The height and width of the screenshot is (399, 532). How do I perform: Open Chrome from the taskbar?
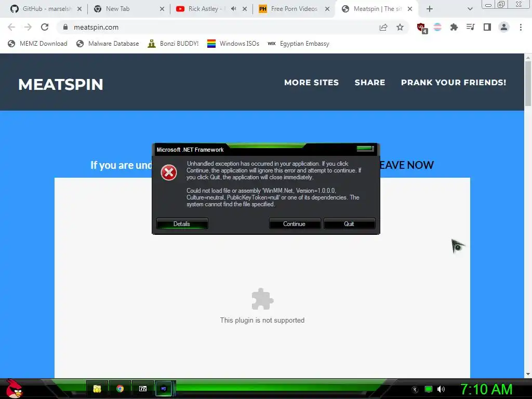(120, 389)
